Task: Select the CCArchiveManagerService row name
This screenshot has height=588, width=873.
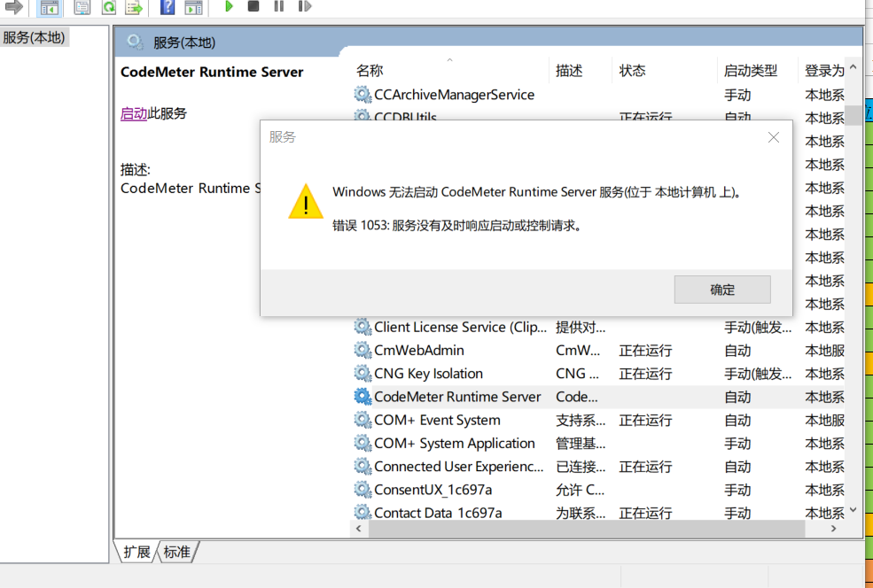Action: pyautogui.click(x=455, y=95)
